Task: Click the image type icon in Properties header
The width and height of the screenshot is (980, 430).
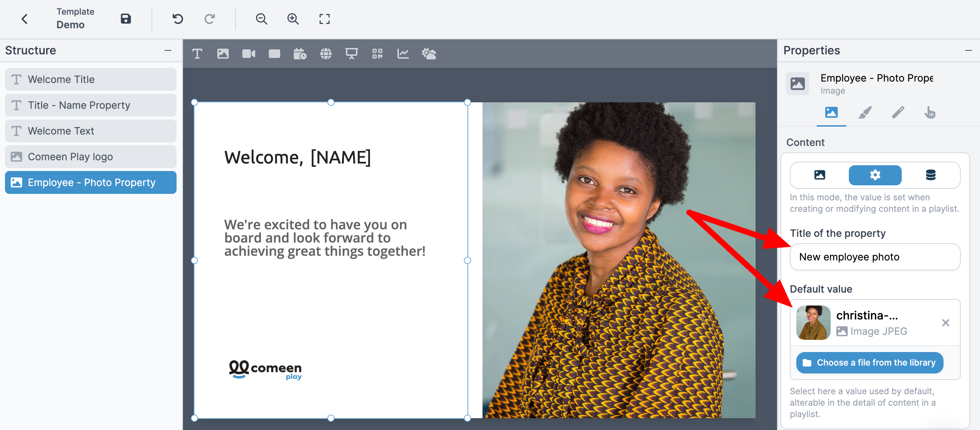Action: coord(797,84)
